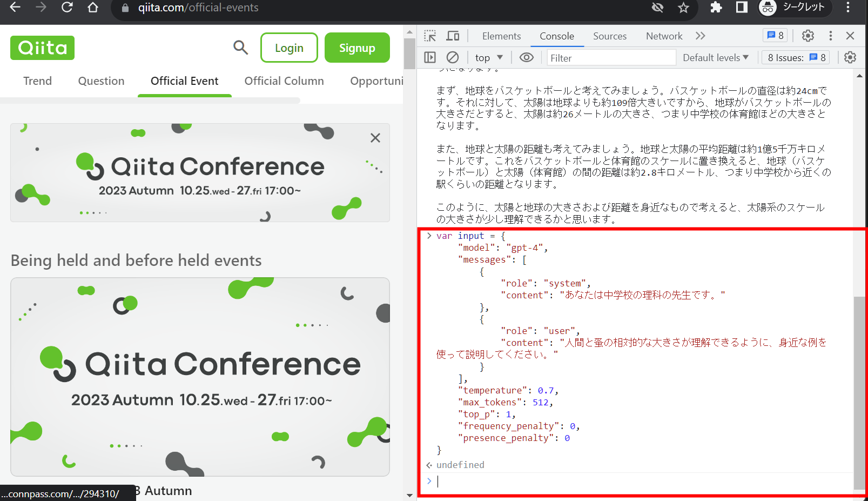
Task: Open the Chrome three-dot menu
Action: point(848,8)
